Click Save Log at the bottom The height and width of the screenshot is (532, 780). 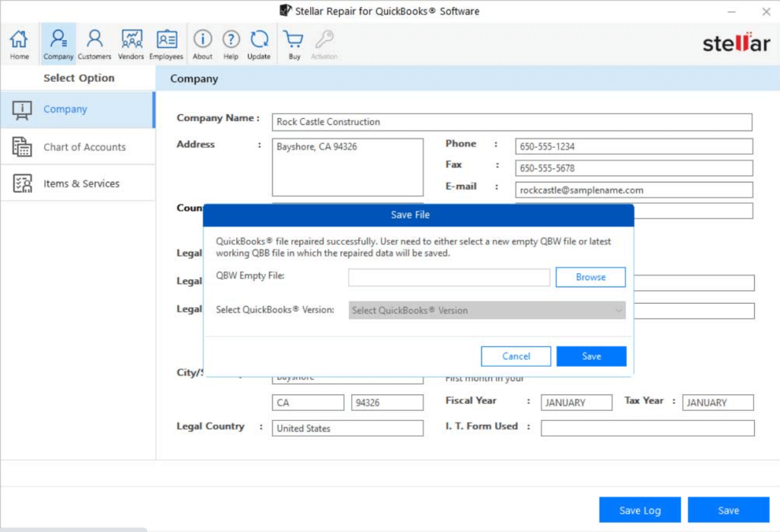pos(639,510)
